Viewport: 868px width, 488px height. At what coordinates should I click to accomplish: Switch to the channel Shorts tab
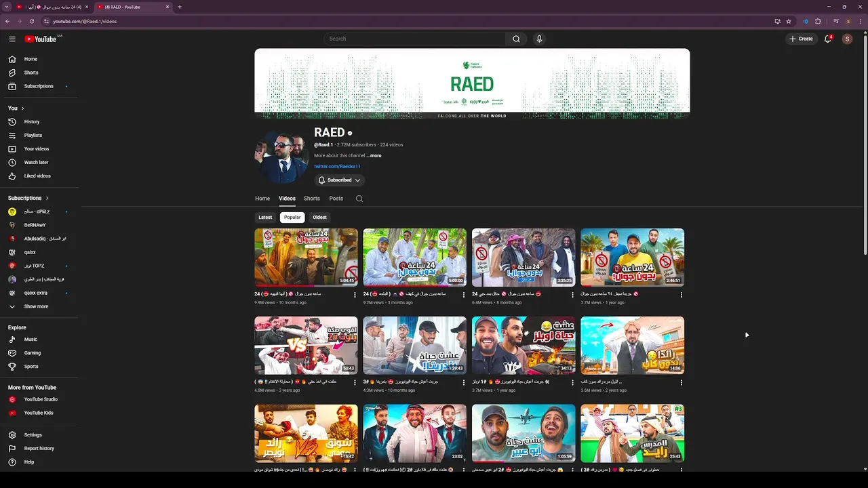click(312, 199)
